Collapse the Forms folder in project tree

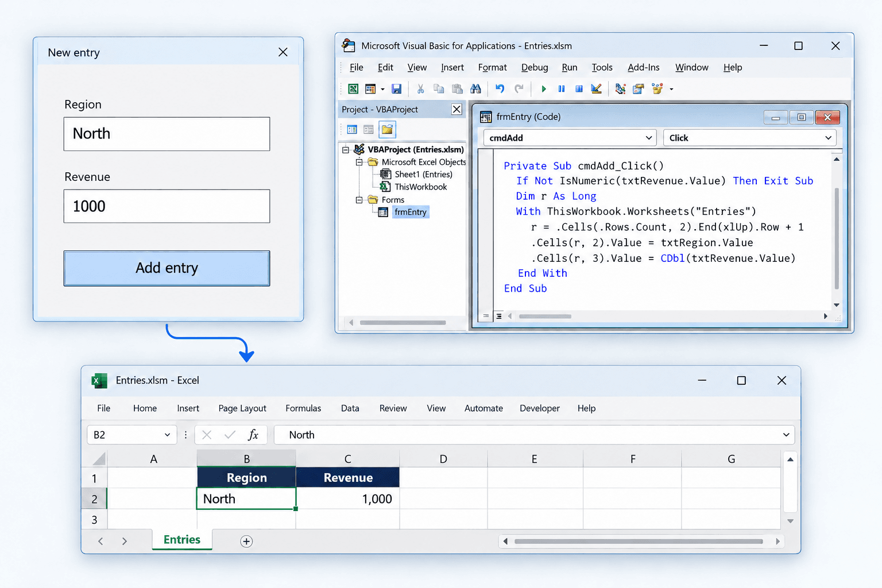(359, 200)
